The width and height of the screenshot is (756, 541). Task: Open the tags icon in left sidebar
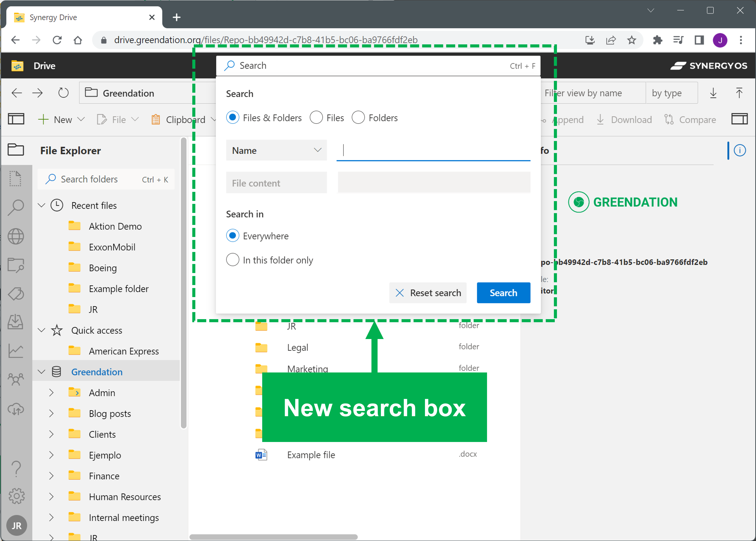[16, 294]
